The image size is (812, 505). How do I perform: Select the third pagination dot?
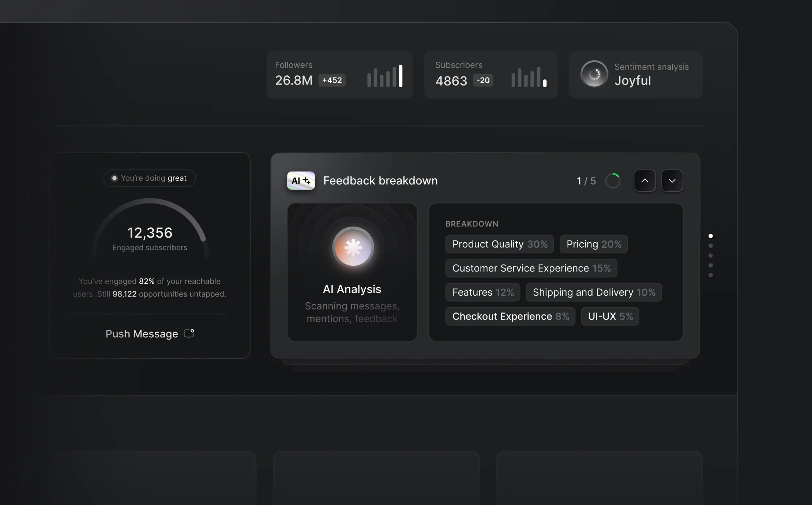(x=711, y=255)
